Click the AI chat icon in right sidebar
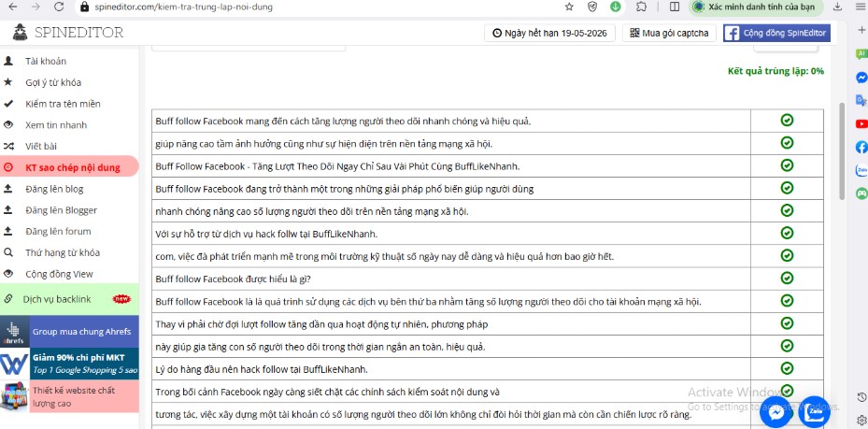Viewport: 868px width, 429px height. pos(861,53)
